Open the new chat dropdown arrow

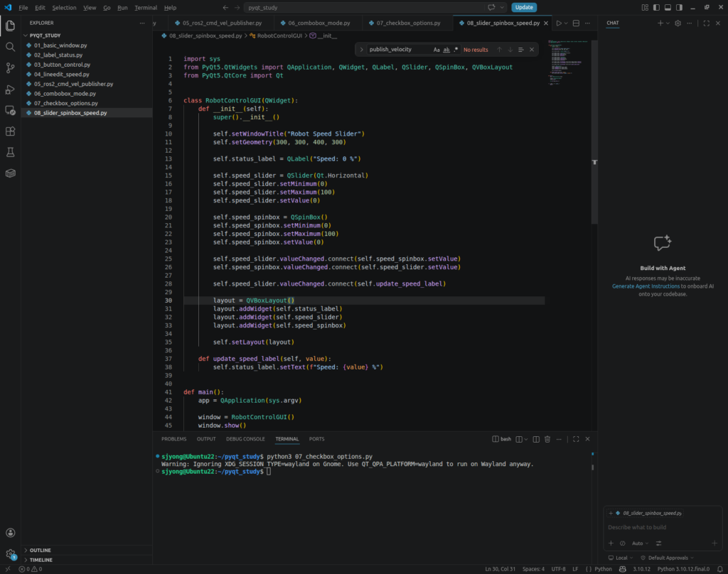pos(668,23)
